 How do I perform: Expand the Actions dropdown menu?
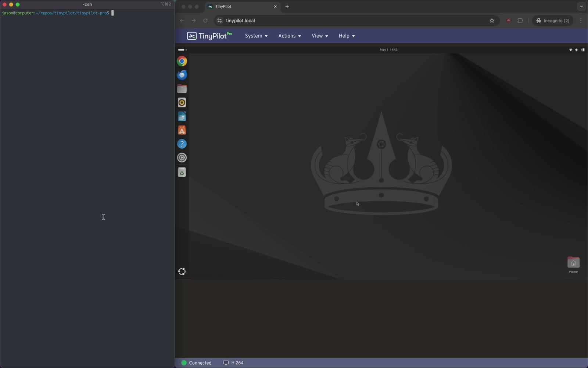click(290, 36)
